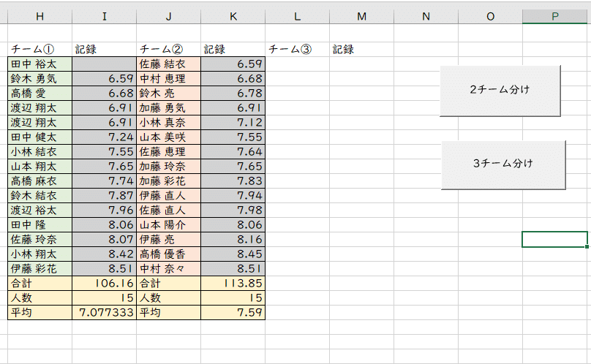Viewport: 591px width, 364px height.
Task: Select record 7.12 for 小林 真奈
Action: coord(233,123)
